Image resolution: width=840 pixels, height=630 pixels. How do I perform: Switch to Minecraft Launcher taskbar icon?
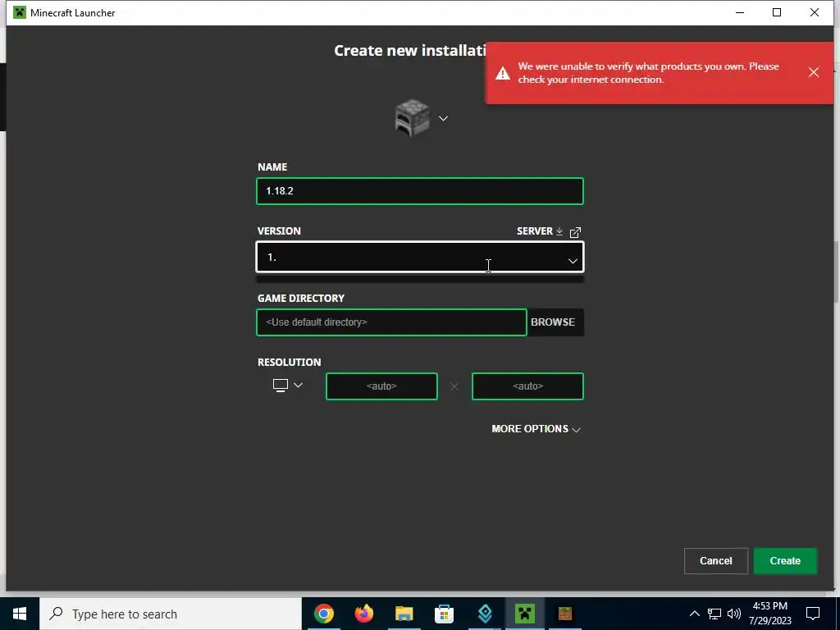pos(525,614)
